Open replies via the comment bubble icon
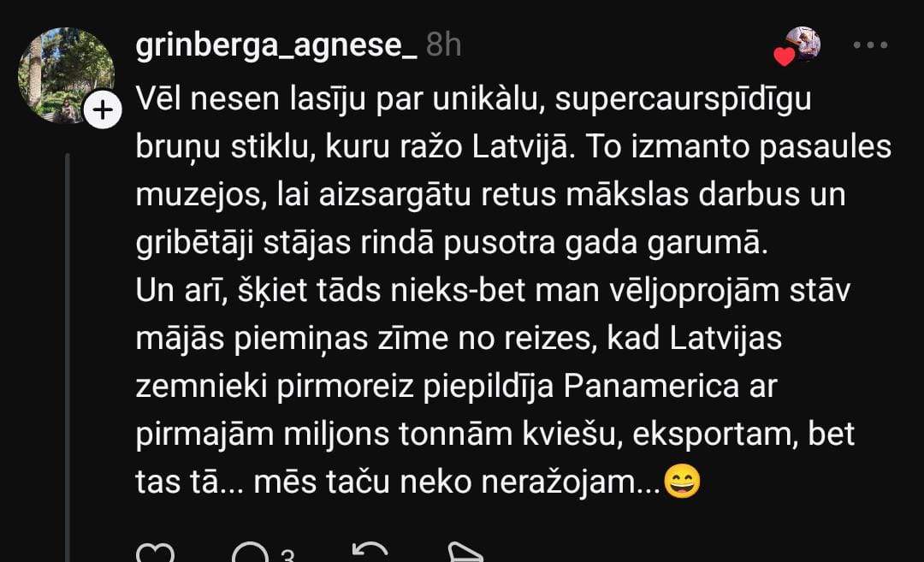 click(x=251, y=553)
